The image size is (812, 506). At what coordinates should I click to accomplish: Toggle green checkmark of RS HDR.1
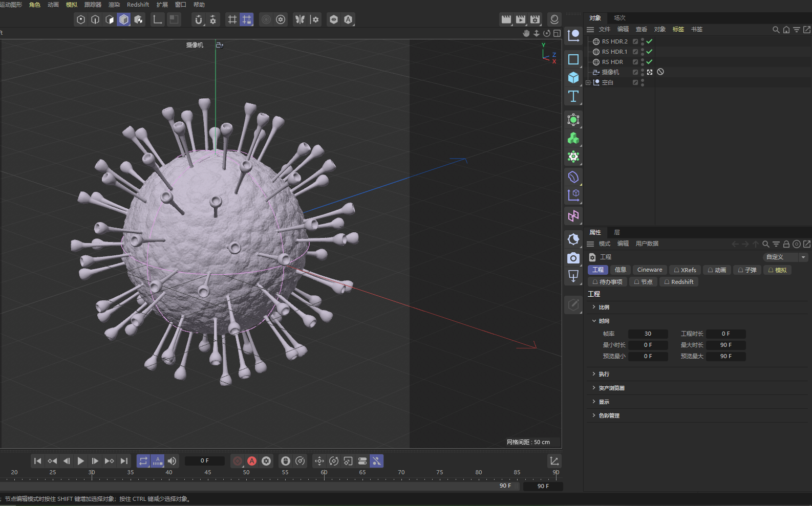(649, 52)
